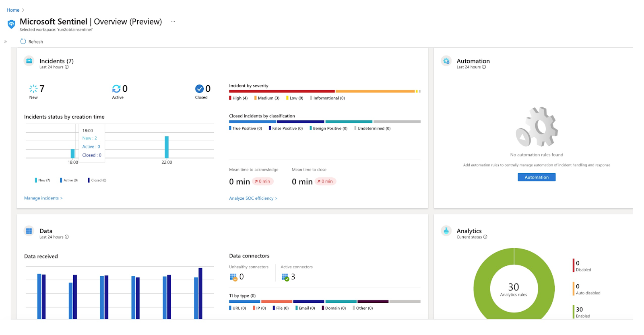This screenshot has height=335, width=644.
Task: Open the ellipsis more options menu
Action: pyautogui.click(x=173, y=22)
